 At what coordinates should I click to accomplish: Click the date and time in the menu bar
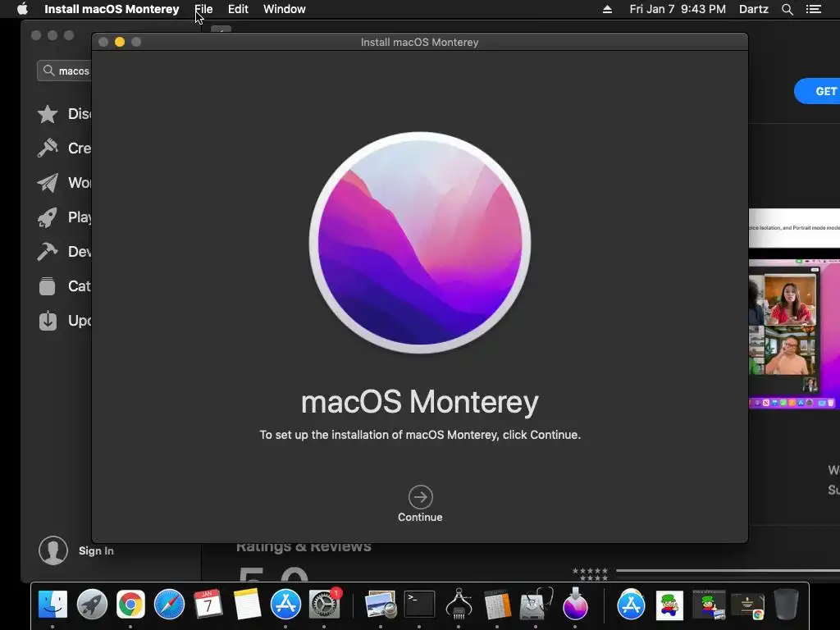coord(678,9)
